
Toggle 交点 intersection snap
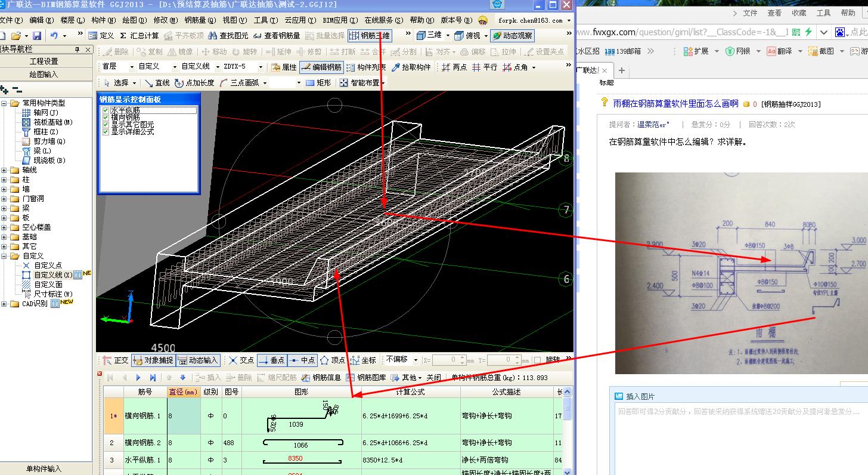241,360
